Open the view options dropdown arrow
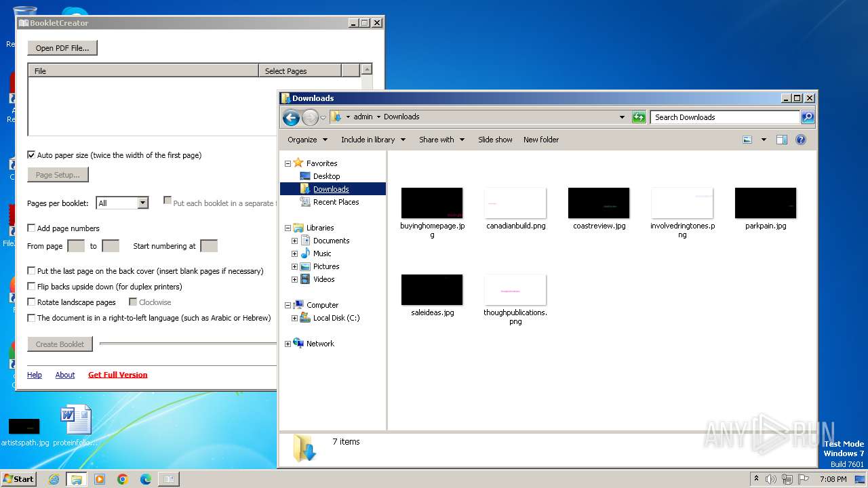Screen dimensions: 868x488 click(764, 140)
